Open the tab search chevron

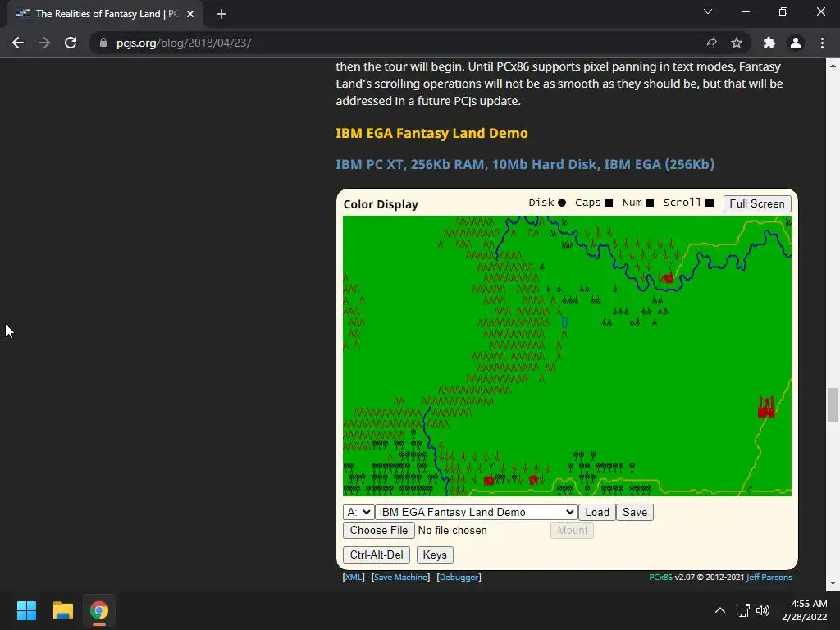click(x=708, y=11)
